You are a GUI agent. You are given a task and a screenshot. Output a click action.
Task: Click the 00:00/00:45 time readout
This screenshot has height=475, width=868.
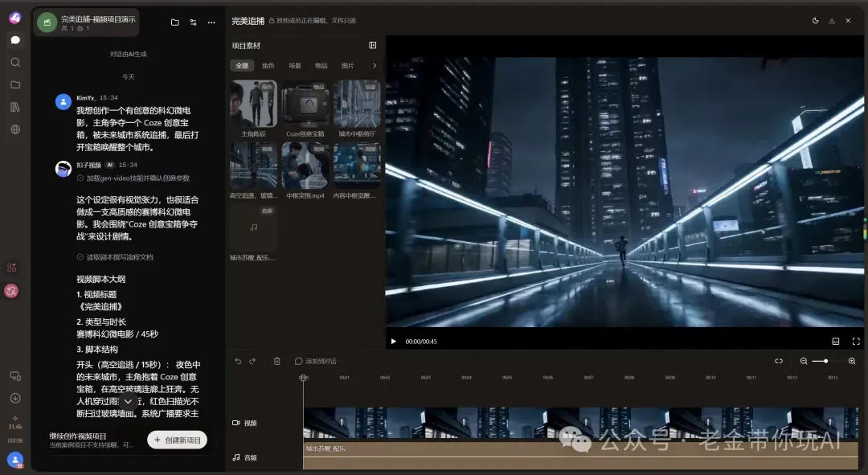coord(421,342)
